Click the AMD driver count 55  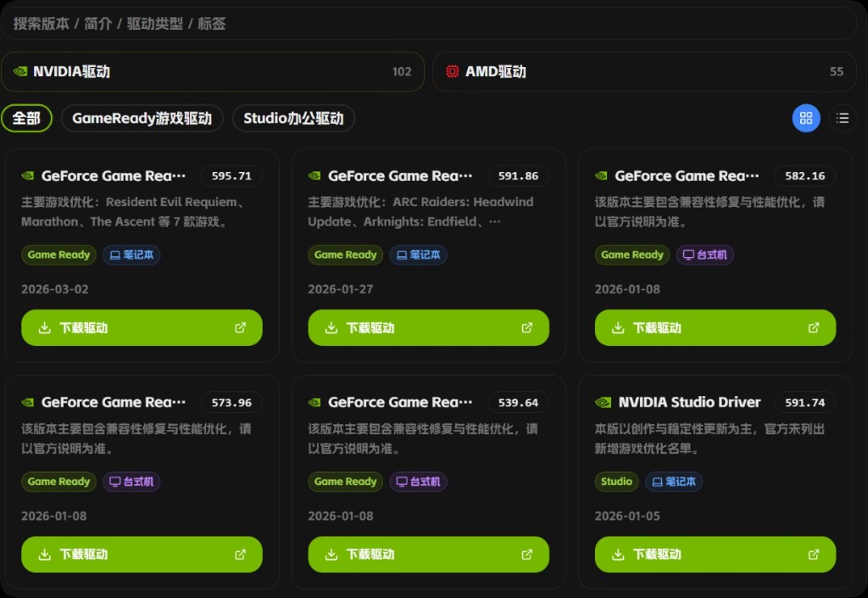click(x=837, y=71)
